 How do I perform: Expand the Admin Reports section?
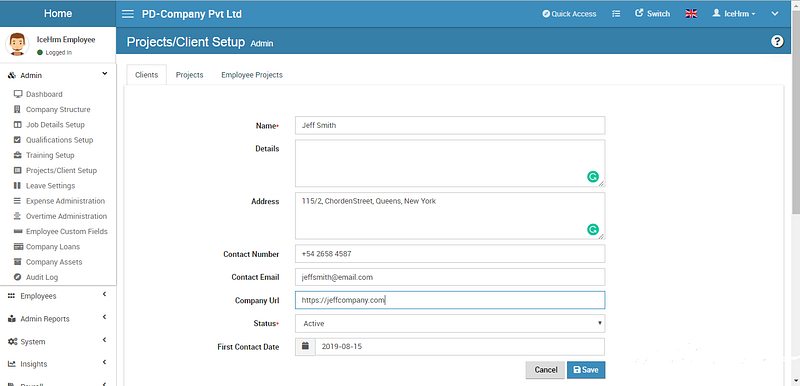(x=58, y=319)
